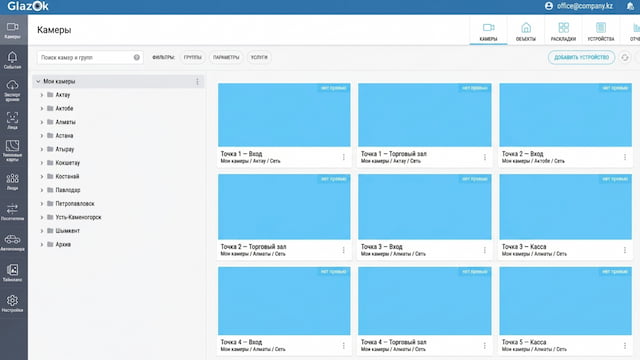Click the title Точка 1 – Торговый зал
This screenshot has height=360, width=640.
point(393,154)
